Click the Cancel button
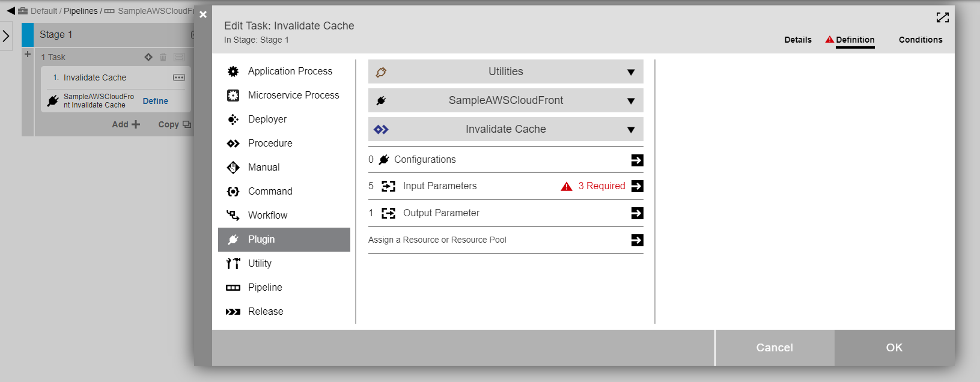This screenshot has height=382, width=980. click(775, 348)
